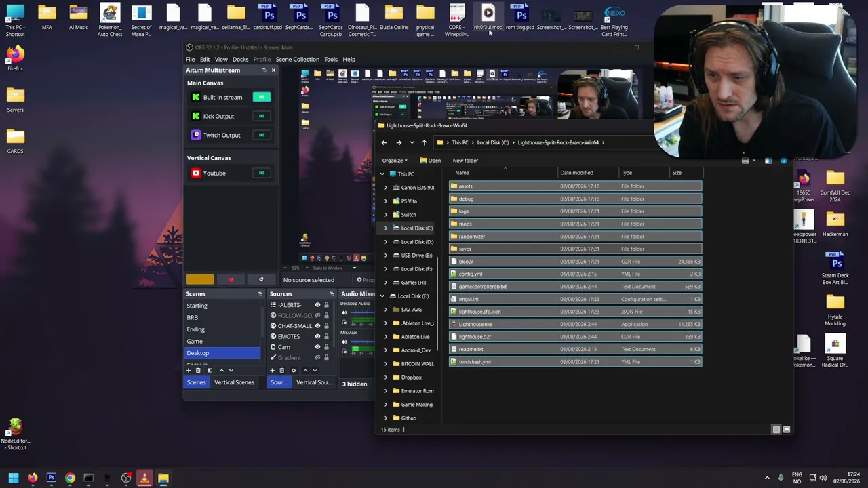Remove selected scene with trash icon
This screenshot has width=868, height=488.
click(x=198, y=370)
